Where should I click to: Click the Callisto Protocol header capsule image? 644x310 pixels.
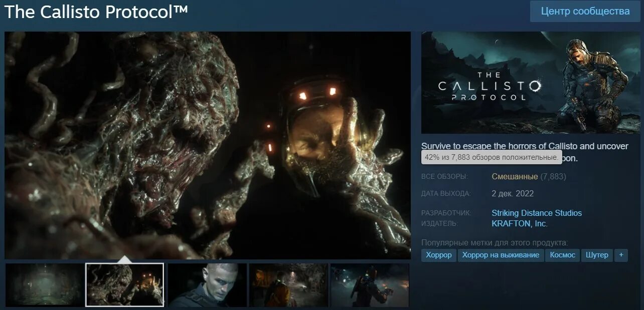click(531, 83)
